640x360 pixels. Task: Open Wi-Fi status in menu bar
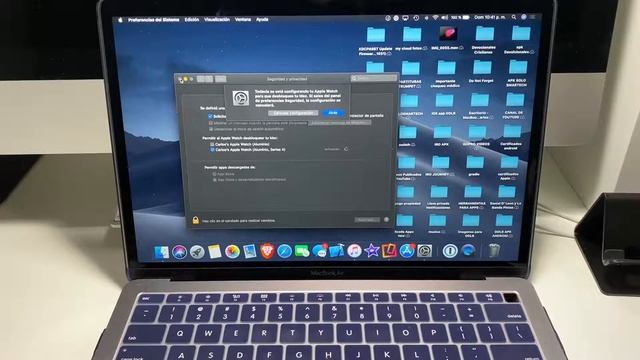435,18
